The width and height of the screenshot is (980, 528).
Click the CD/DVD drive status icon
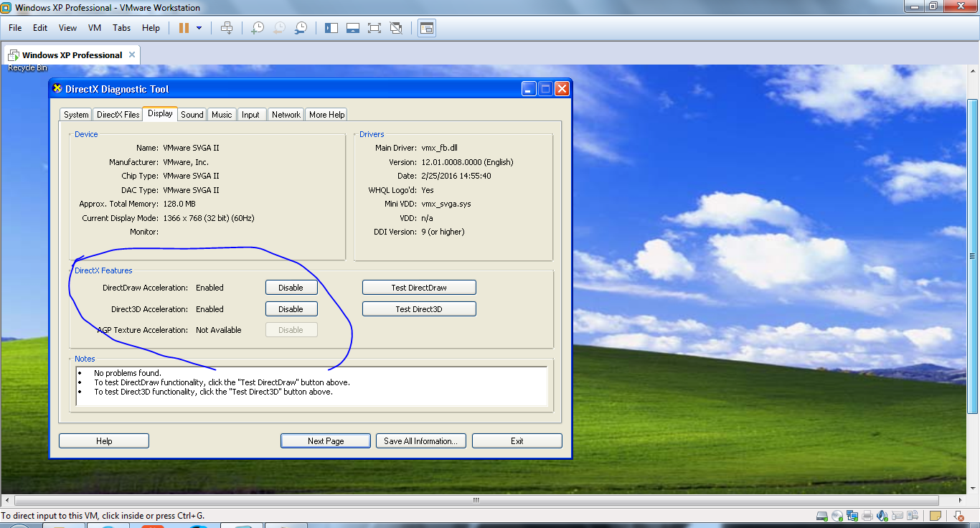837,516
